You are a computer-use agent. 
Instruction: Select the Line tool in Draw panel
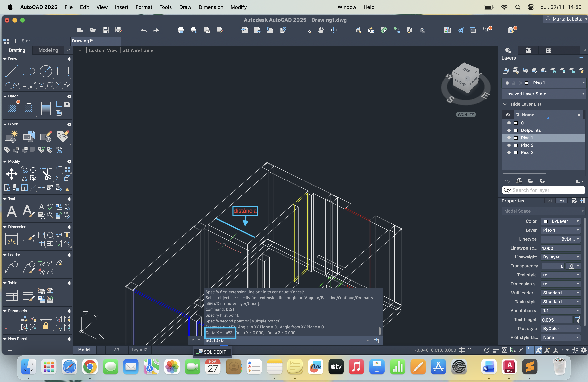point(12,71)
